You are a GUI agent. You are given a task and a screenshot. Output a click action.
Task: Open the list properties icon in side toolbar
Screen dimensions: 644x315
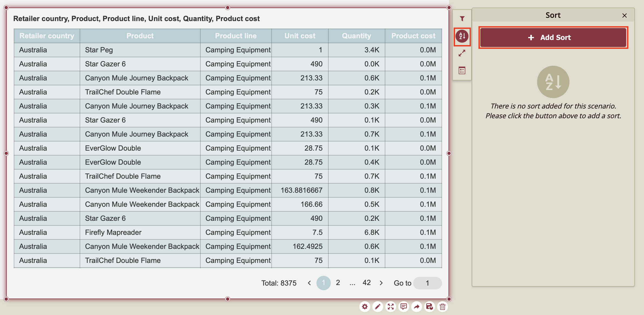(462, 71)
